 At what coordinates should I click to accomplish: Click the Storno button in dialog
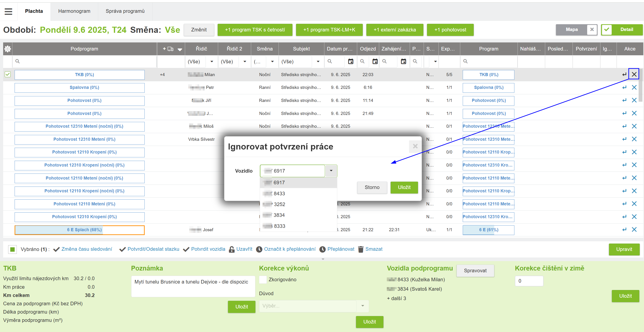(372, 187)
